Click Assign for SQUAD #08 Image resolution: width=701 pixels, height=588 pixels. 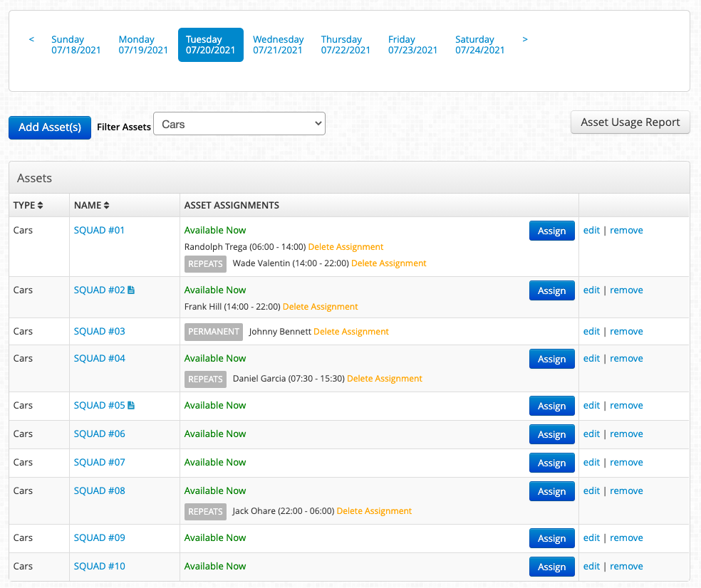[551, 491]
